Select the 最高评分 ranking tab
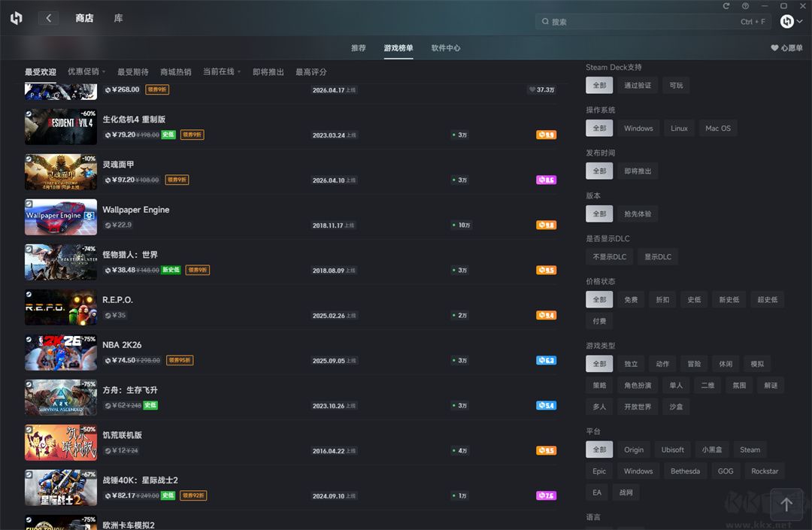Viewport: 812px width, 530px height. (311, 72)
